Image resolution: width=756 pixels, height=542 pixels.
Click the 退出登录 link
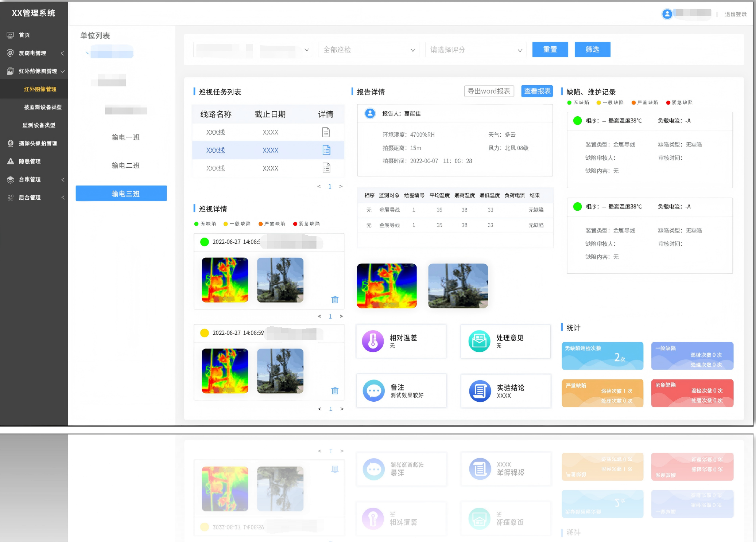pyautogui.click(x=735, y=14)
